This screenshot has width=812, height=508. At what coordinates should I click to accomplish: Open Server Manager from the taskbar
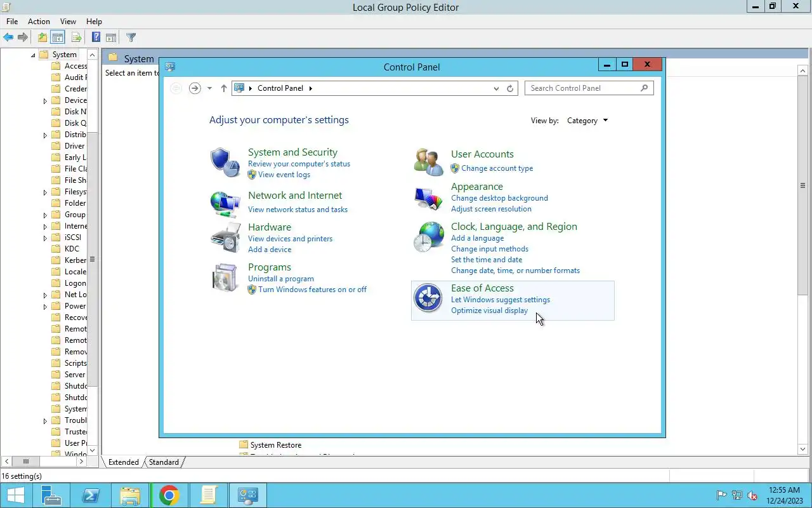pos(51,495)
